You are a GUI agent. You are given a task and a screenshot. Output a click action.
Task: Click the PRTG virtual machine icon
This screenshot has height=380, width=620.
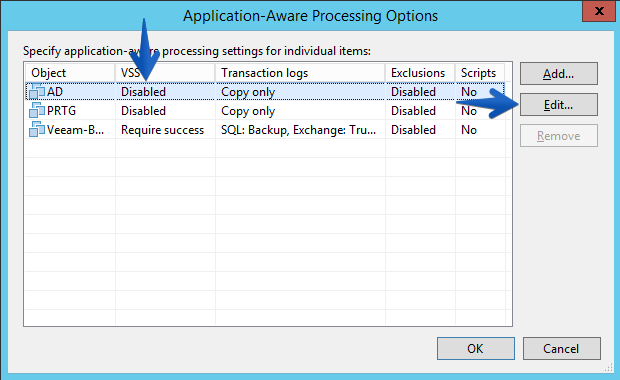[x=37, y=110]
